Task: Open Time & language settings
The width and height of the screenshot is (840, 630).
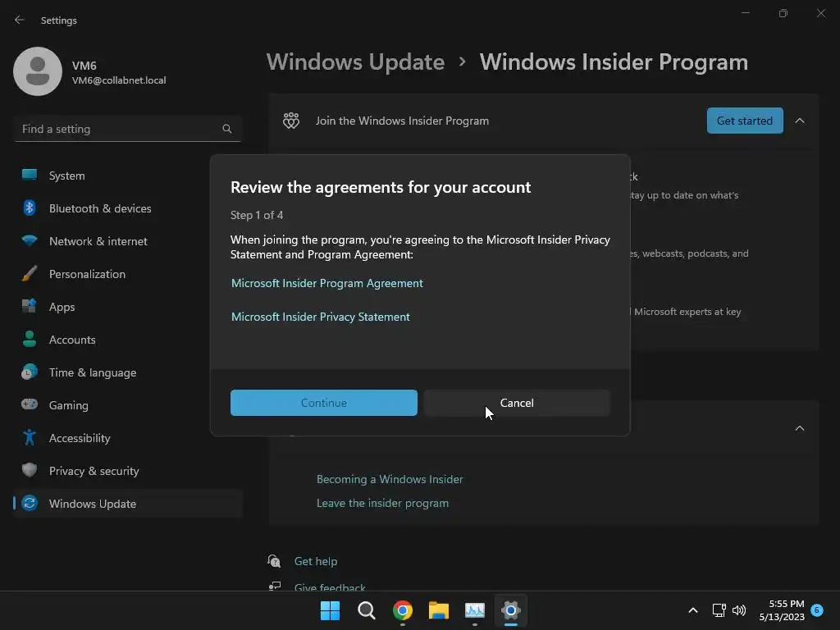Action: pyautogui.click(x=127, y=372)
